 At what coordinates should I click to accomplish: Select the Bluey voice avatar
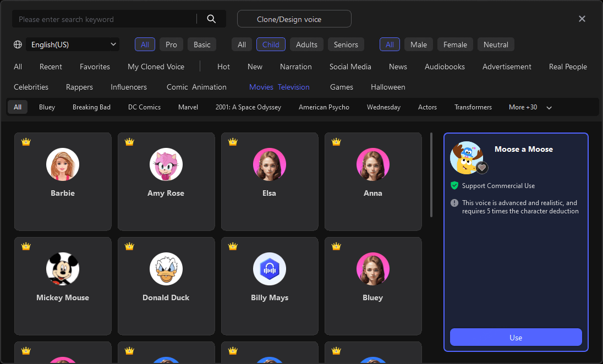pyautogui.click(x=373, y=269)
